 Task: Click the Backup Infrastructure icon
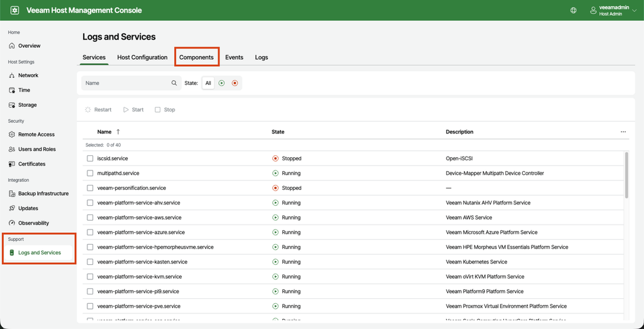[12, 194]
